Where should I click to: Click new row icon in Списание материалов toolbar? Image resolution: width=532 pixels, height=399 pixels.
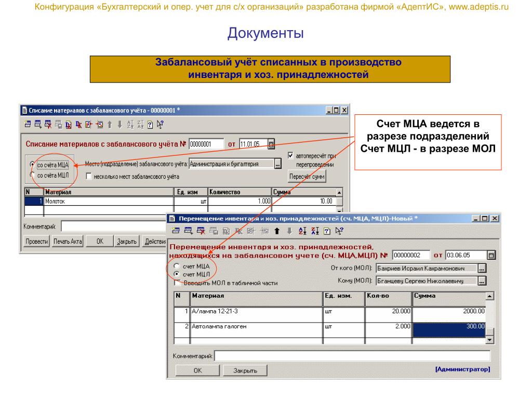pos(28,125)
